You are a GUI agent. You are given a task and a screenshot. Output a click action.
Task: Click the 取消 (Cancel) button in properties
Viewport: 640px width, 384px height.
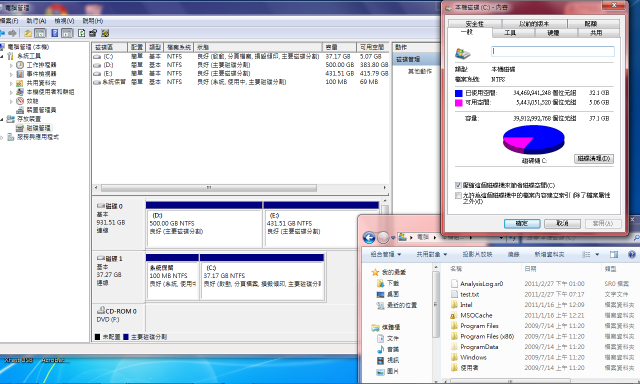pos(562,223)
